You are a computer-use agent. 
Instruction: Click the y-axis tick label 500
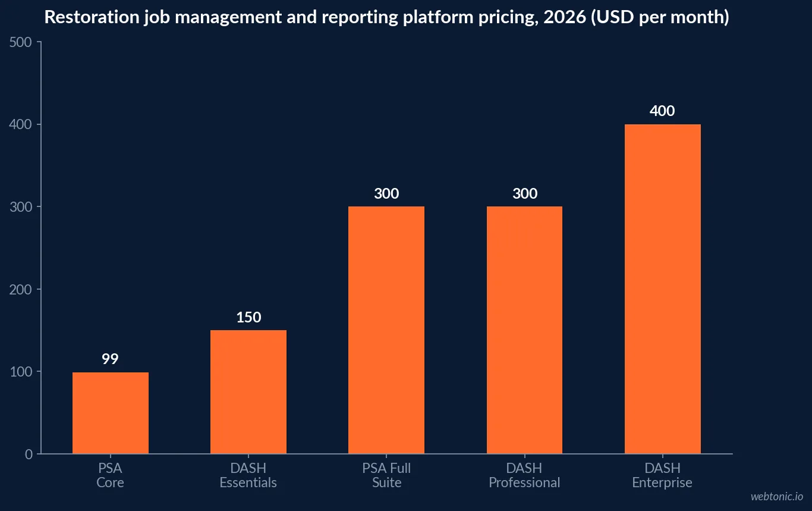pyautogui.click(x=21, y=42)
